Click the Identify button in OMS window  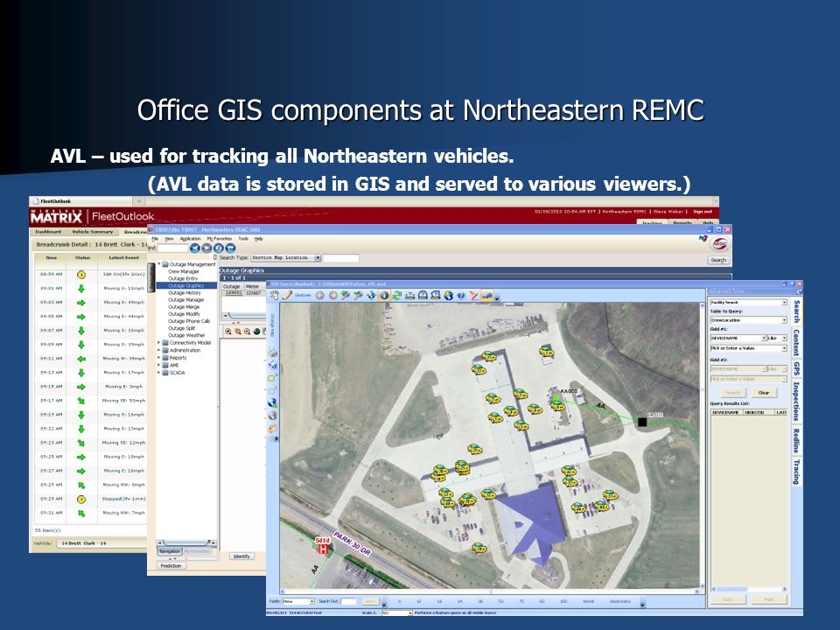241,556
